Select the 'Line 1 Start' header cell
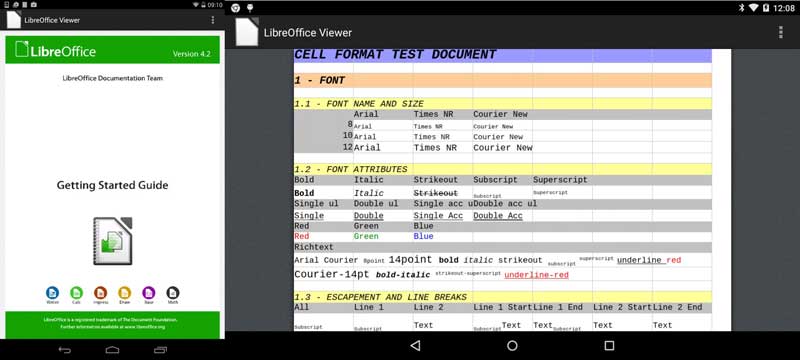The width and height of the screenshot is (800, 360). click(x=503, y=307)
